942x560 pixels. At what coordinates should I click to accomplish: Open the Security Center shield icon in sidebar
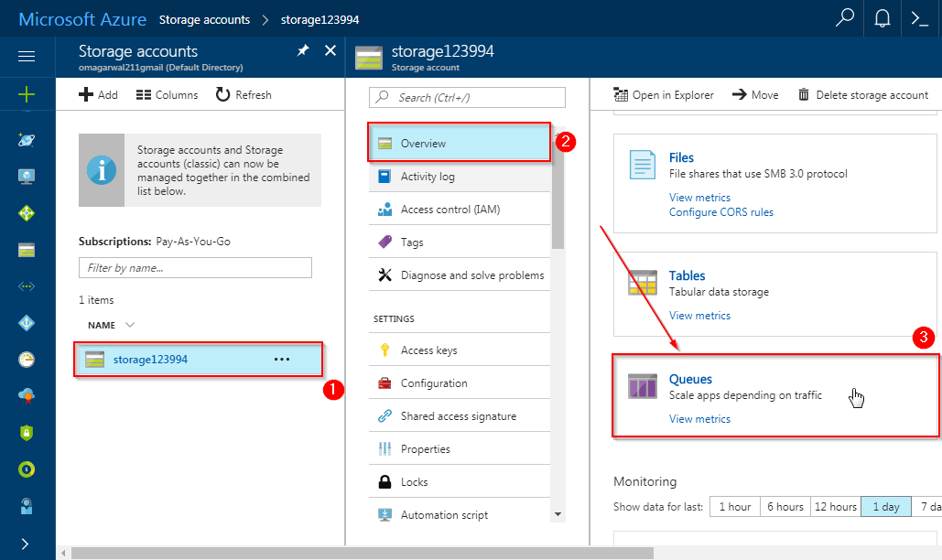point(27,433)
